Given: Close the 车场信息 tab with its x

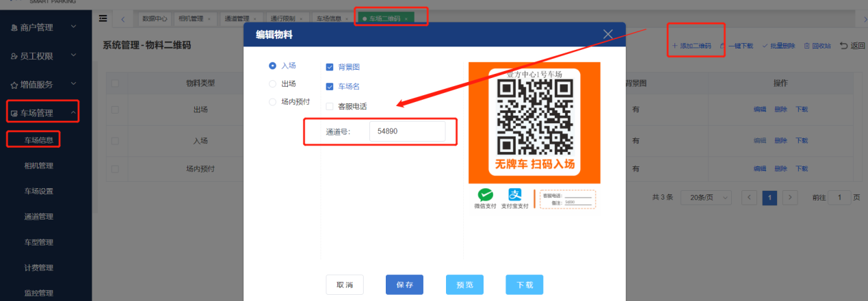Looking at the screenshot, I should tap(346, 18).
